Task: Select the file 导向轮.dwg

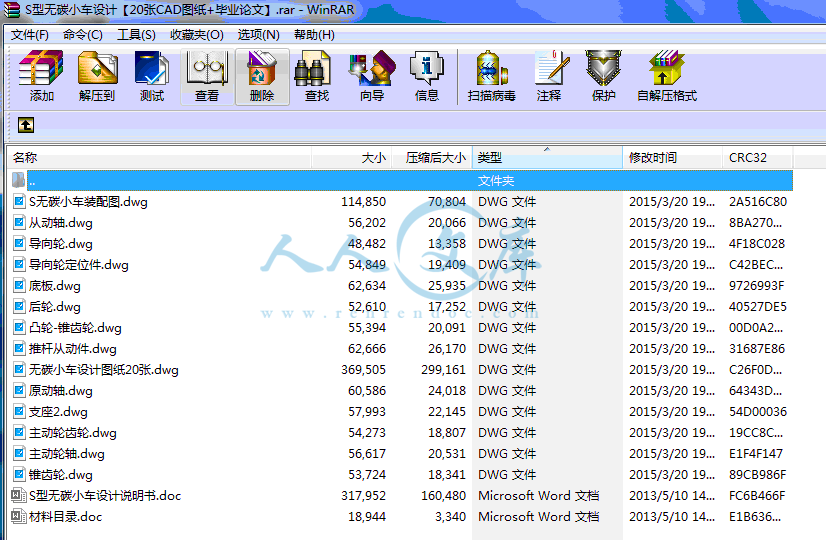Action: click(61, 244)
